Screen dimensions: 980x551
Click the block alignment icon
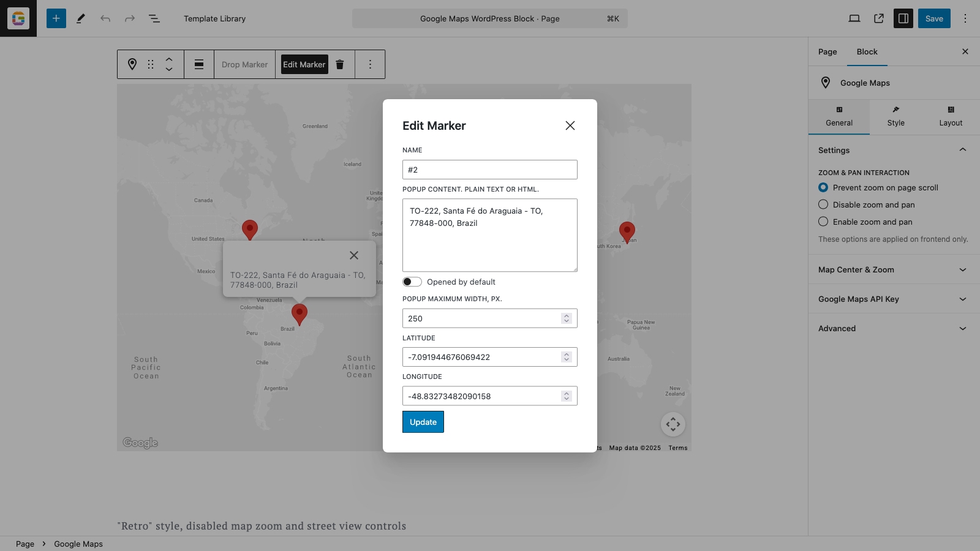(199, 64)
